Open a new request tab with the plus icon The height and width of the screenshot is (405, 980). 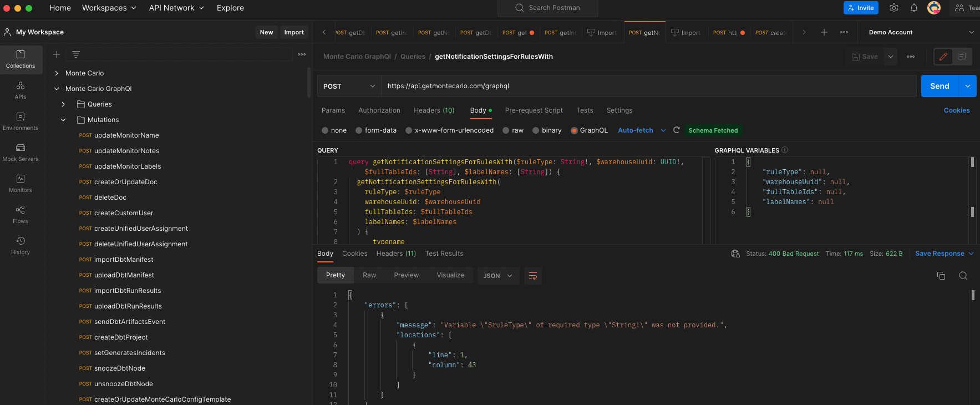[824, 32]
